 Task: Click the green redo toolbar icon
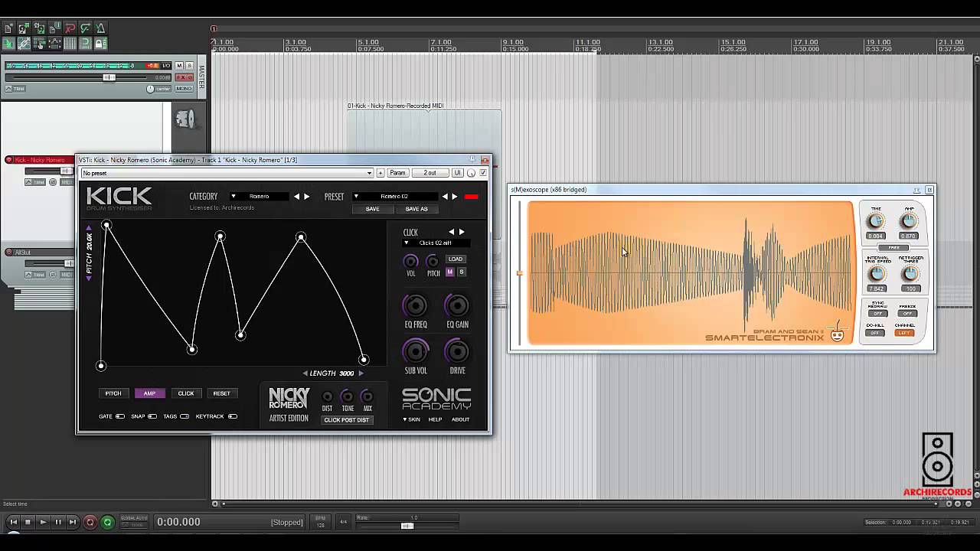[85, 28]
